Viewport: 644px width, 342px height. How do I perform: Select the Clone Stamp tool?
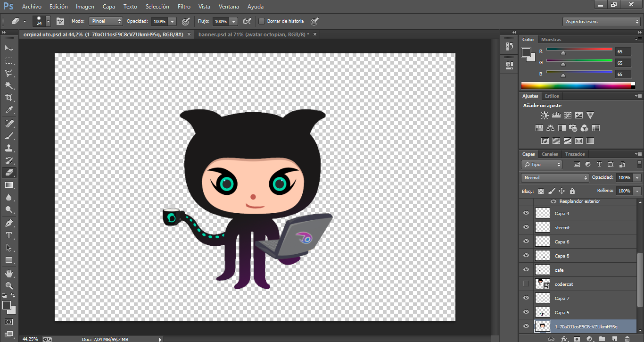[x=9, y=148]
